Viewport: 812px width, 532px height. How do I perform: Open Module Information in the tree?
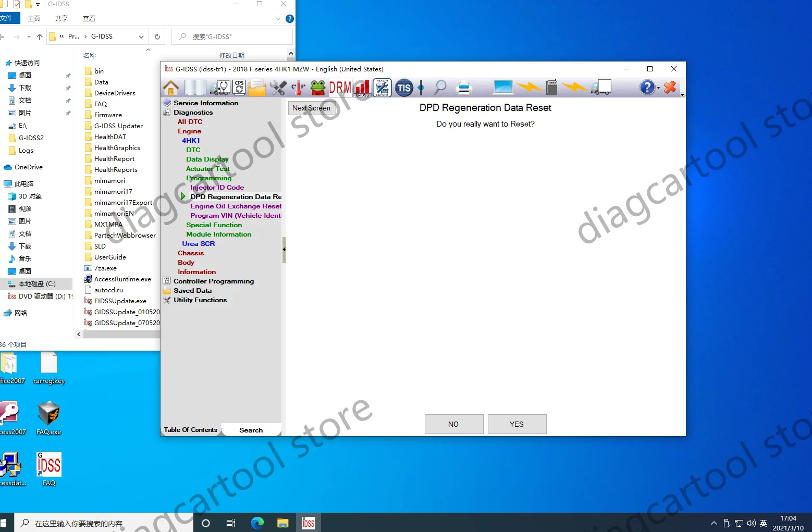tap(219, 234)
